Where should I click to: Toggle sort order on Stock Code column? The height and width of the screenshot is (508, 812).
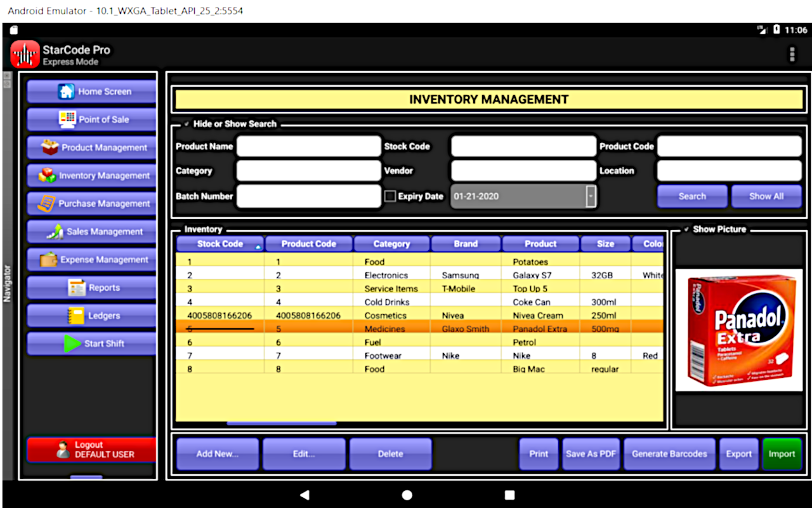click(x=219, y=244)
